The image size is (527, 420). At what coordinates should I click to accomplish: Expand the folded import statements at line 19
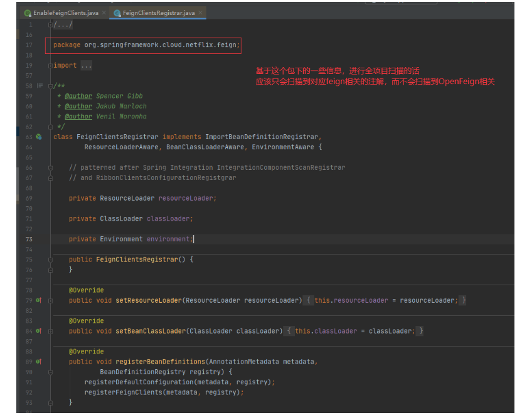click(51, 65)
